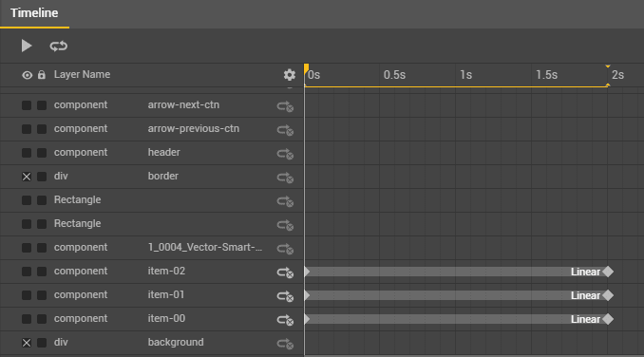
Task: Toggle visibility of item-01 layer
Action: coord(27,295)
